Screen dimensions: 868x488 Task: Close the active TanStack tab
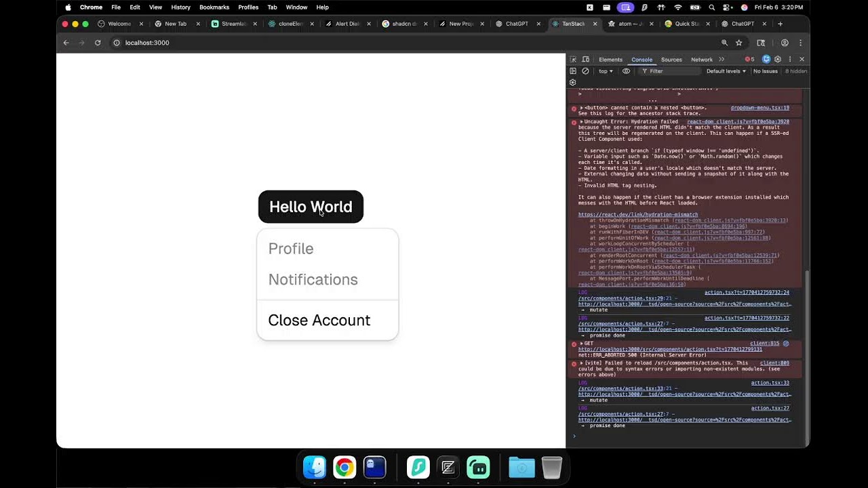[x=595, y=24]
